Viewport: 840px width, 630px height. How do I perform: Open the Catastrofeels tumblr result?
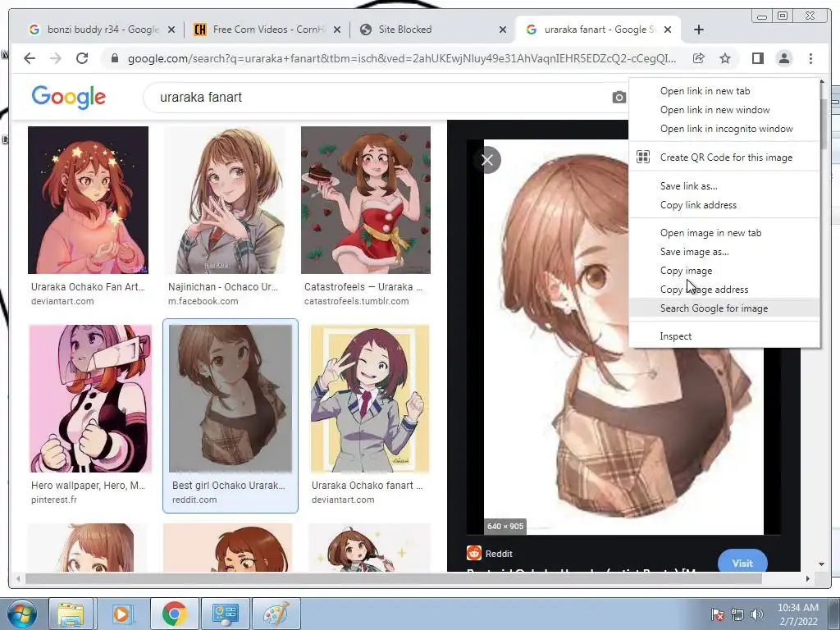(x=363, y=287)
